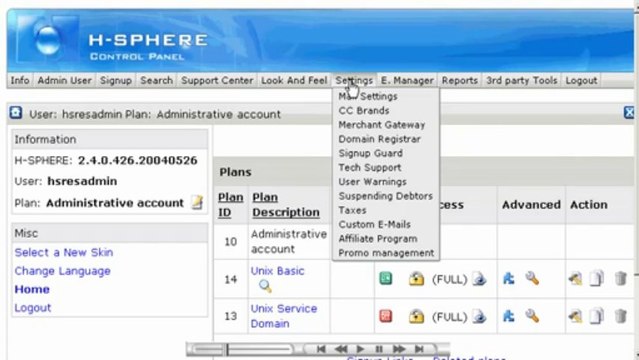639x360 pixels.
Task: Choose Affiliate Program from Settings dropdown
Action: pyautogui.click(x=378, y=239)
